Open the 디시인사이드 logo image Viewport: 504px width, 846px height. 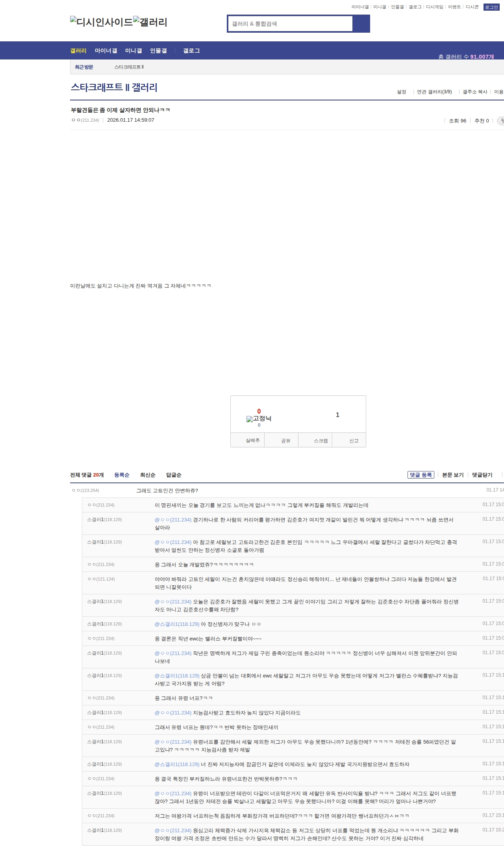pyautogui.click(x=102, y=22)
